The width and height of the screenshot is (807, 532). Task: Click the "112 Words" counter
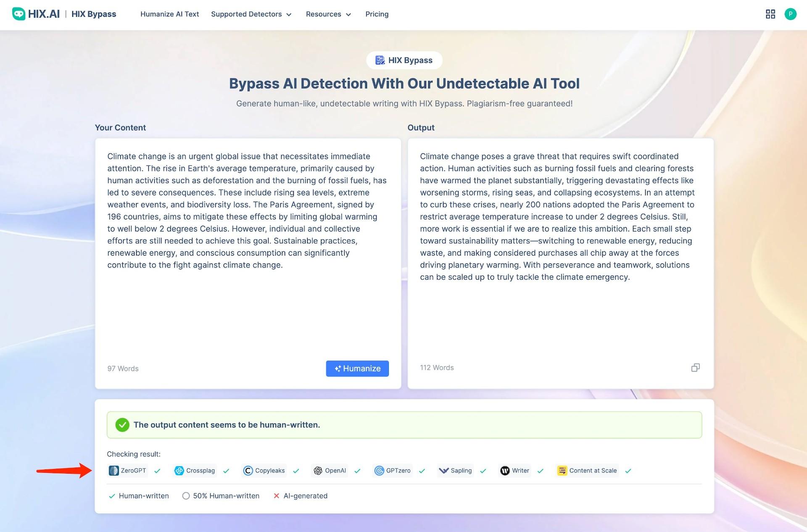[x=437, y=368]
